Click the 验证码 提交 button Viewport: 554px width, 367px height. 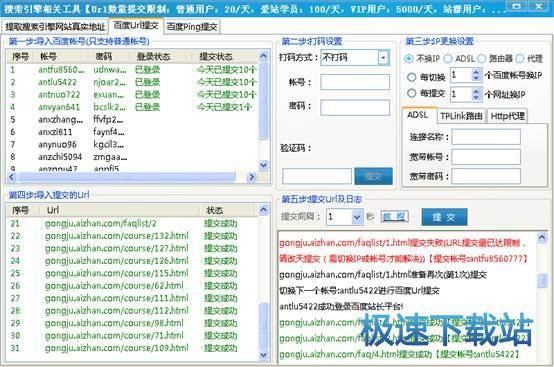tap(373, 176)
